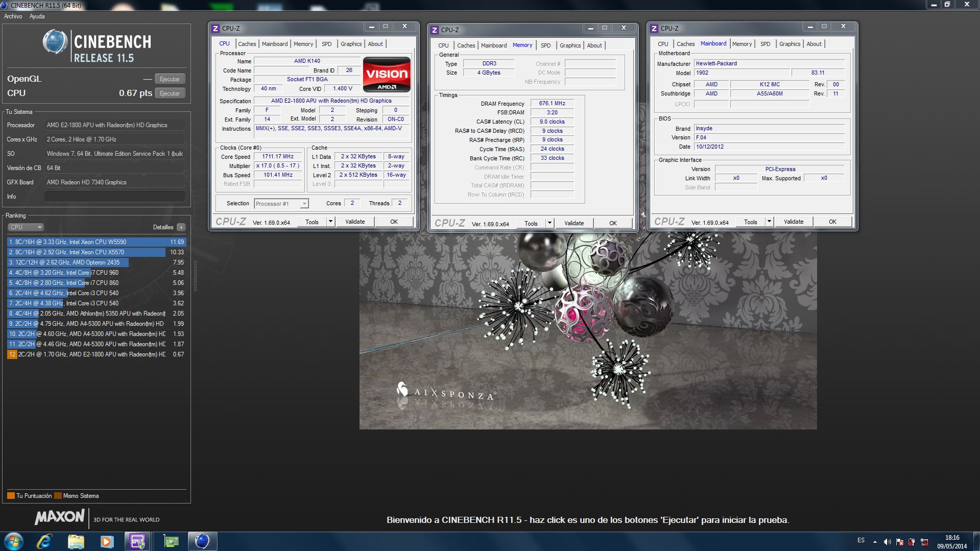Image resolution: width=980 pixels, height=551 pixels.
Task: Click the ES language indicator
Action: 861,540
